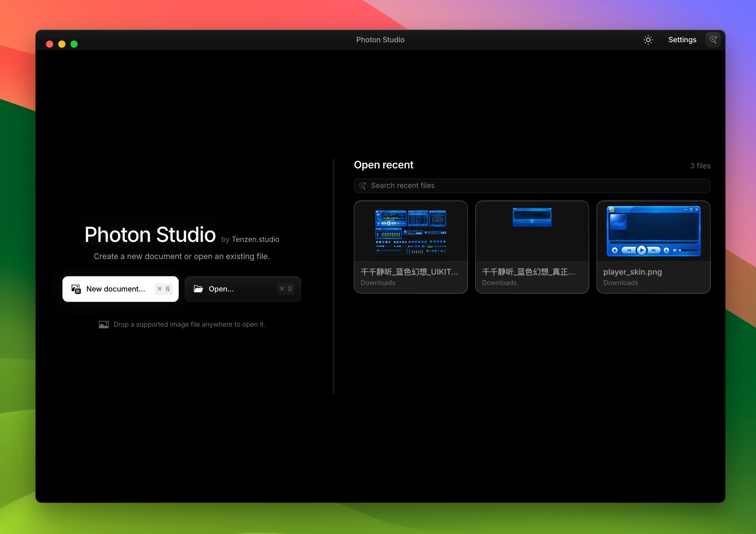Image resolution: width=756 pixels, height=534 pixels.
Task: Click the Open… file button
Action: tap(243, 289)
